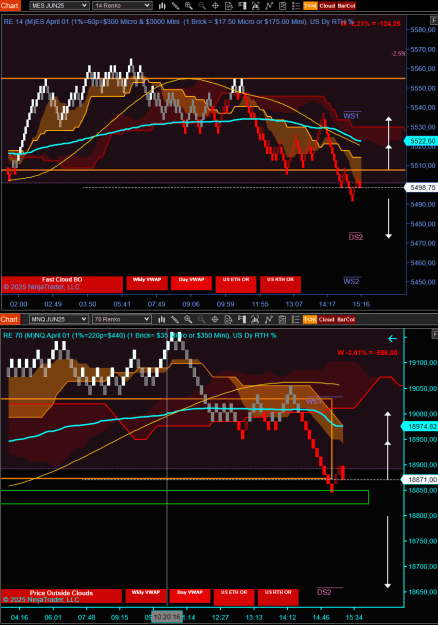Zoom in on the MES chart
The height and width of the screenshot is (625, 438).
point(189,6)
